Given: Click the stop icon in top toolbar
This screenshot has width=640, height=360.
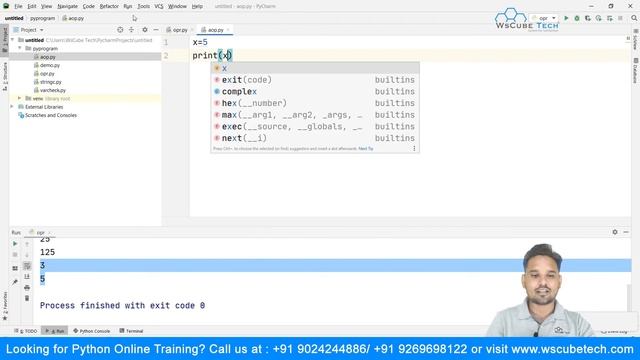Looking at the screenshot, I should click(620, 18).
